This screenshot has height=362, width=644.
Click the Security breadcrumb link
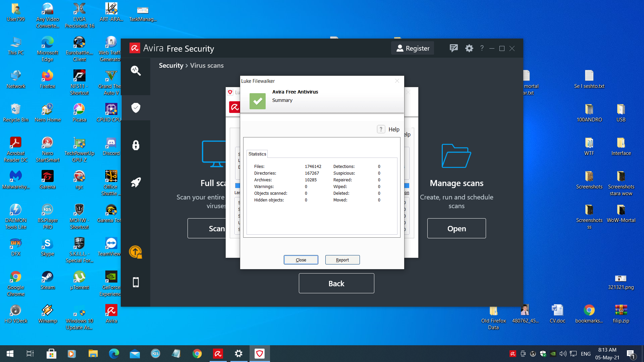(171, 65)
